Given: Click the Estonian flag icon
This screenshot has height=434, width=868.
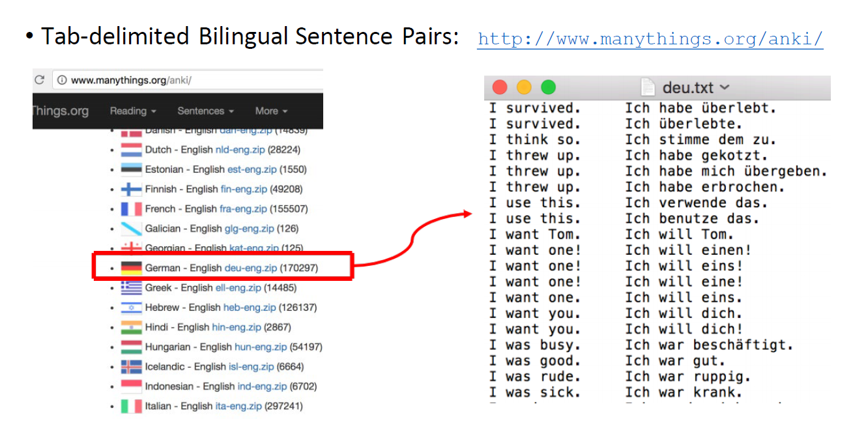Looking at the screenshot, I should tap(131, 169).
